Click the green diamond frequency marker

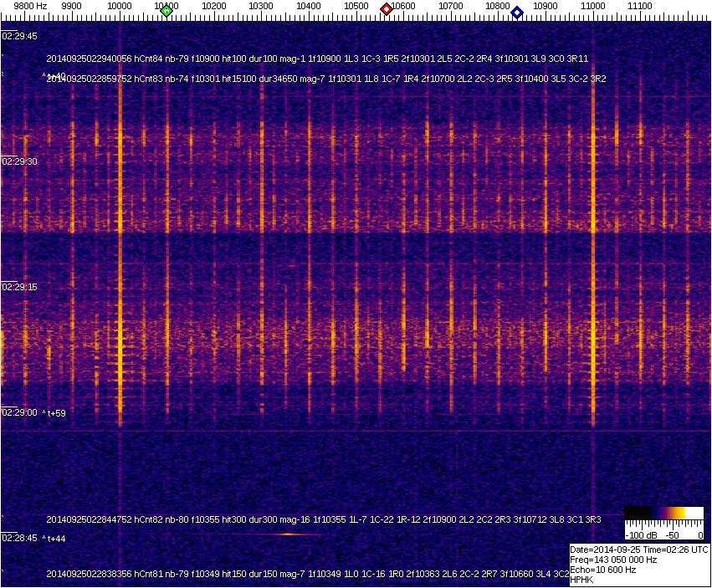(x=166, y=11)
